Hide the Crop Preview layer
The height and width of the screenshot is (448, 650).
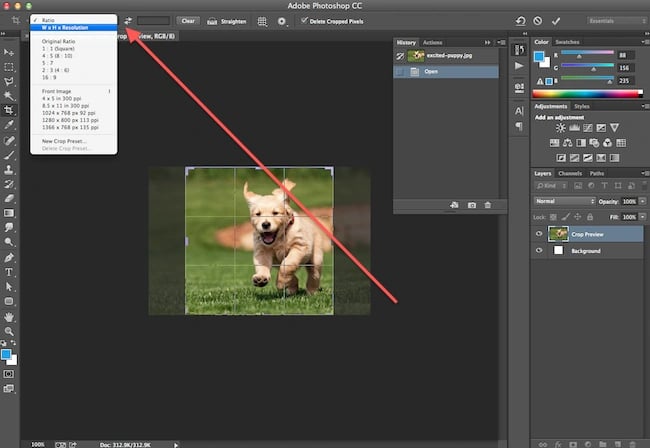(539, 234)
